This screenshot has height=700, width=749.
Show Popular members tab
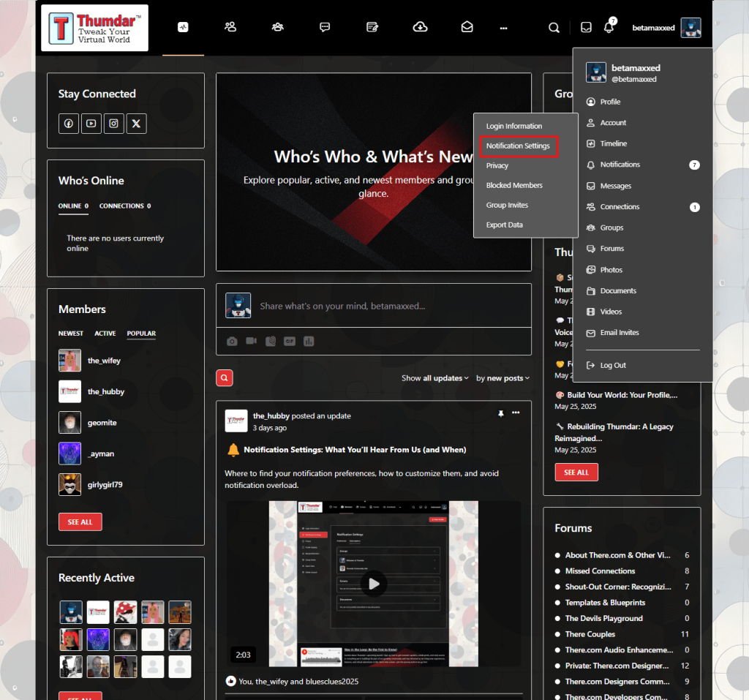pos(141,334)
